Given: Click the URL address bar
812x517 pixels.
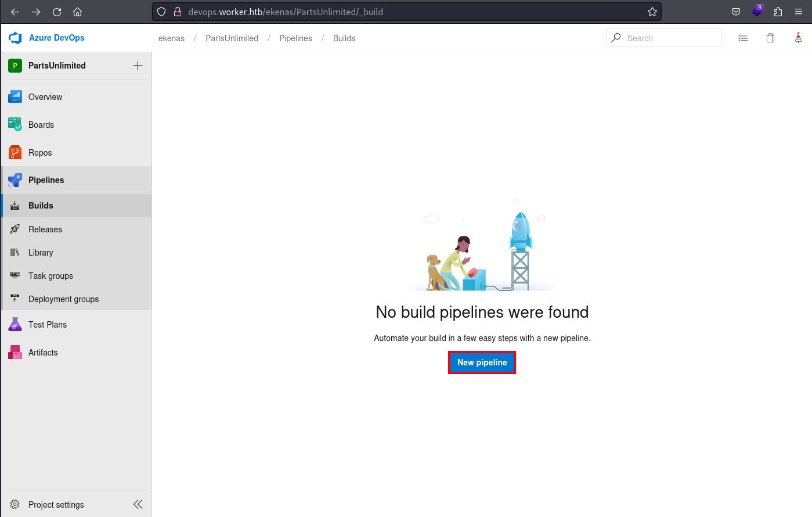Looking at the screenshot, I should click(406, 12).
